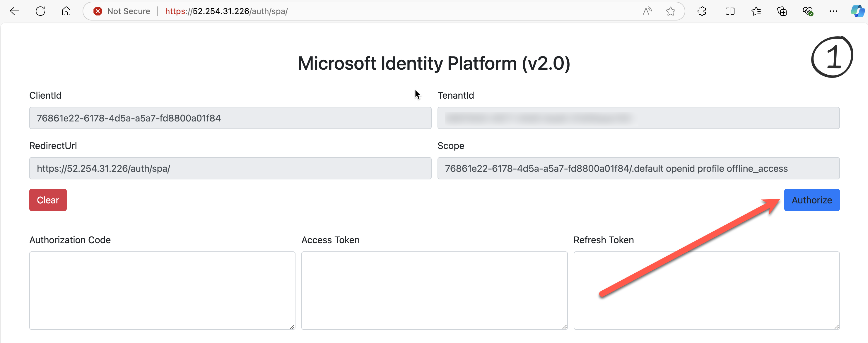Click the red Clear button

coord(48,200)
